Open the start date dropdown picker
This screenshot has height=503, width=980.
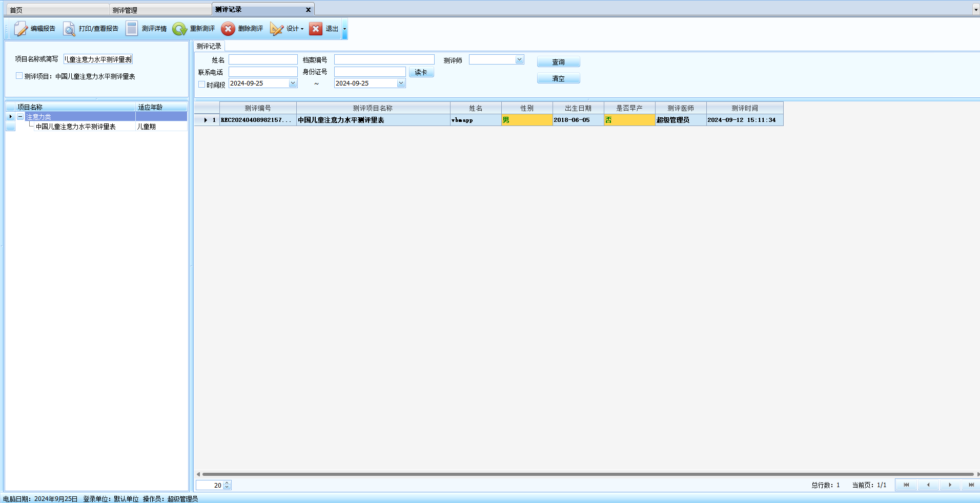coord(293,83)
